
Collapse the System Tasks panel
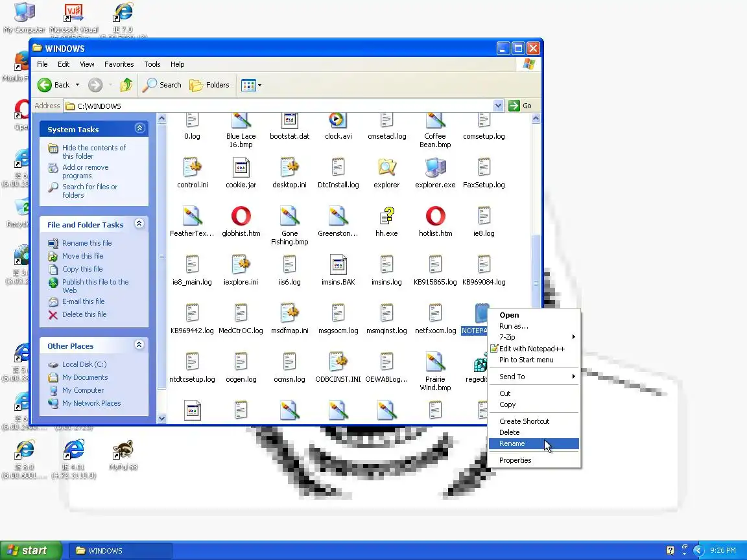coord(139,128)
